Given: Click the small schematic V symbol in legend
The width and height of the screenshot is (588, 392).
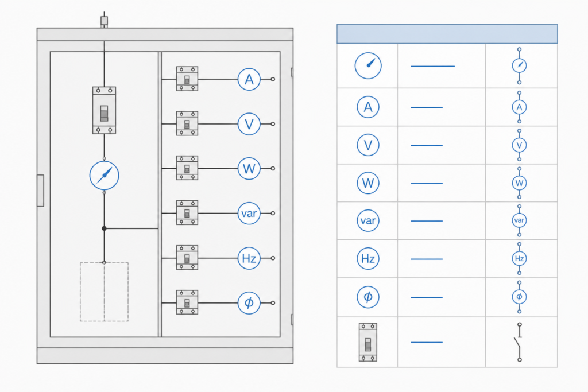Looking at the screenshot, I should tap(519, 145).
